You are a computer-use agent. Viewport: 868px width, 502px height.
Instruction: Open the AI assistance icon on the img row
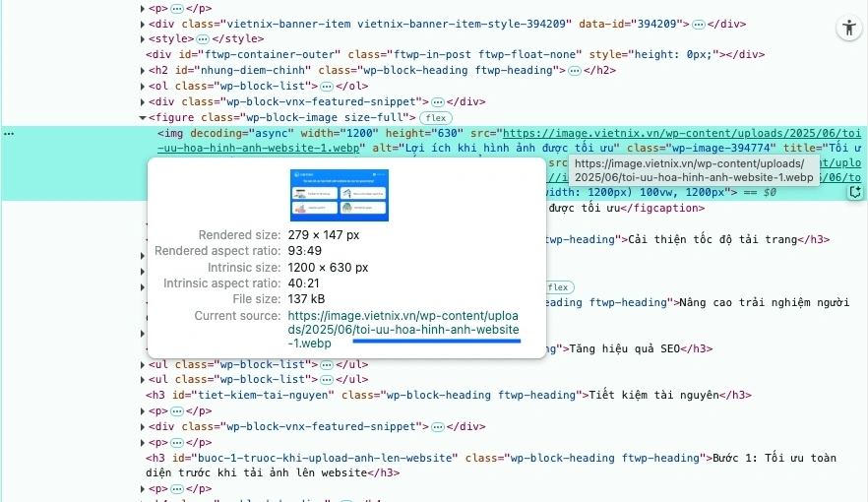coord(855,192)
